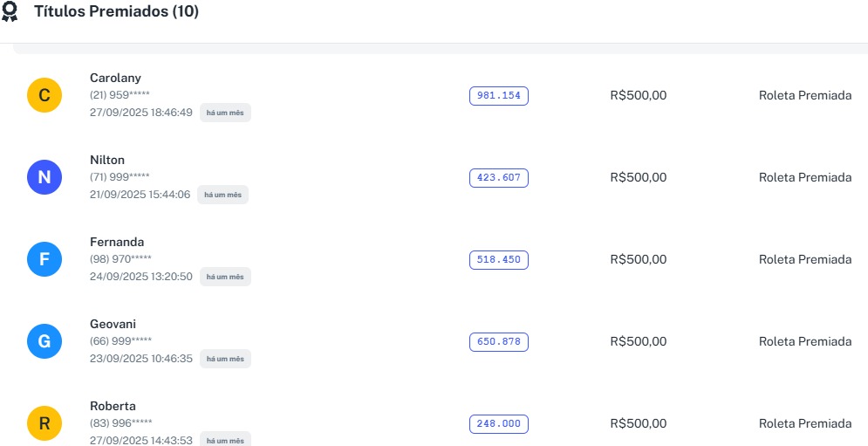Select ticket number badge 248.000
This screenshot has width=868, height=446.
tap(499, 424)
